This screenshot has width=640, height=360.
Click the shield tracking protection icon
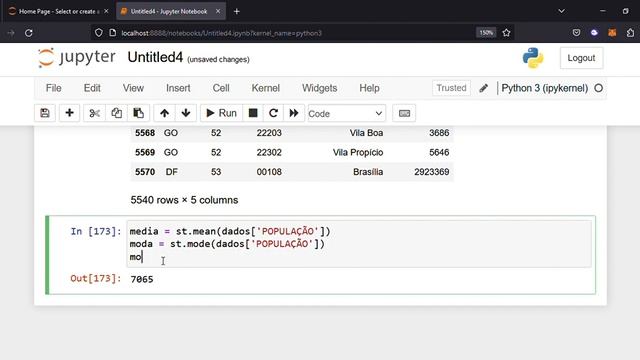click(98, 33)
